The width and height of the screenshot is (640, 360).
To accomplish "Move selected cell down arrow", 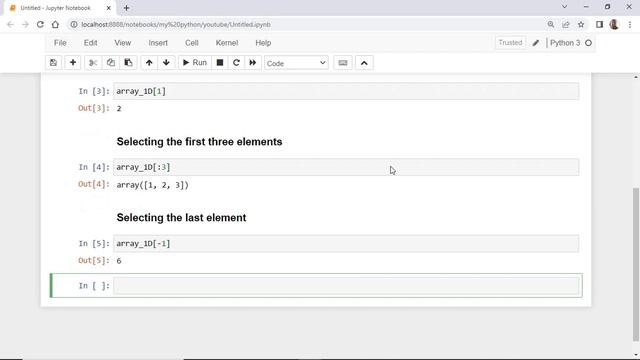I will pyautogui.click(x=166, y=63).
